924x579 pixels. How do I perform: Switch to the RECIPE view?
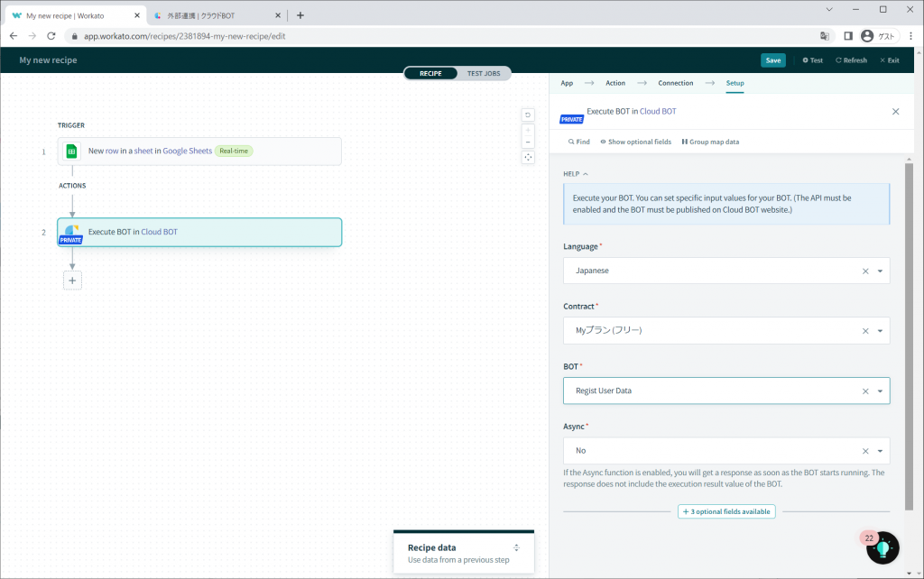430,74
